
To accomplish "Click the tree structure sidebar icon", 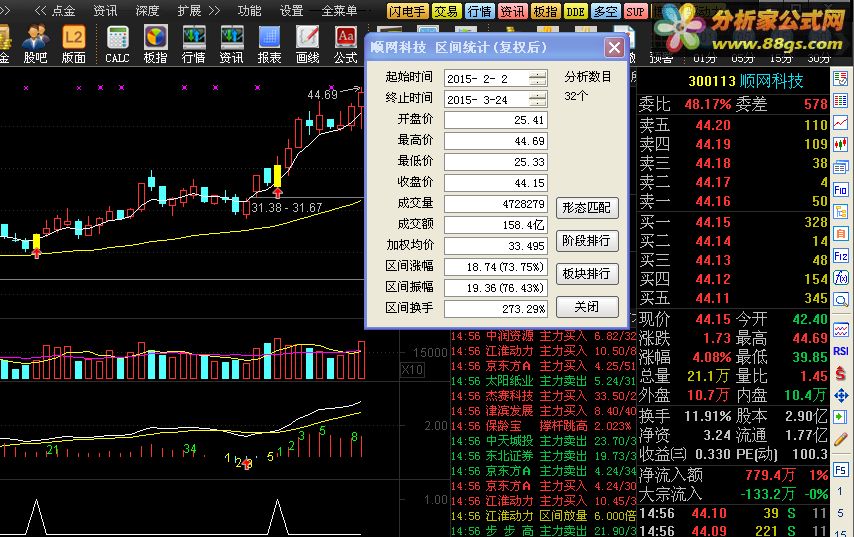I will click(x=841, y=211).
